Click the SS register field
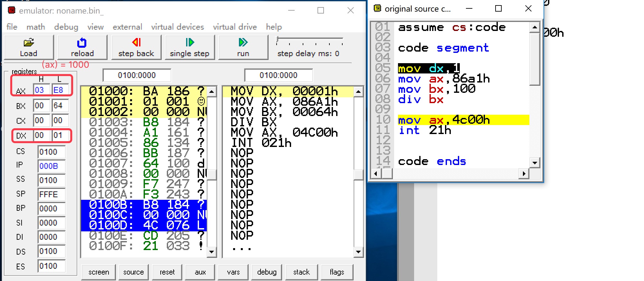Image resolution: width=644 pixels, height=281 pixels. point(52,180)
